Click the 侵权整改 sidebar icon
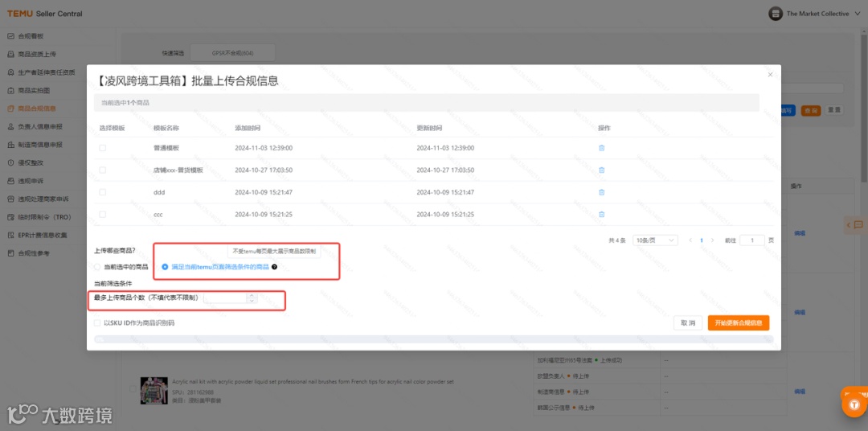This screenshot has width=868, height=431. pos(11,163)
